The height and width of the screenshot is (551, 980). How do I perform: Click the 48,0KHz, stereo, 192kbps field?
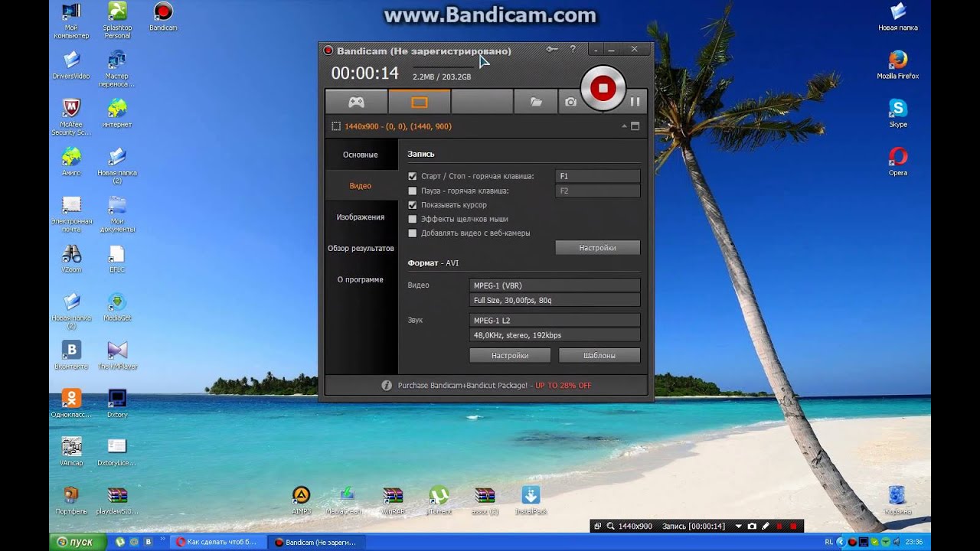pyautogui.click(x=554, y=335)
